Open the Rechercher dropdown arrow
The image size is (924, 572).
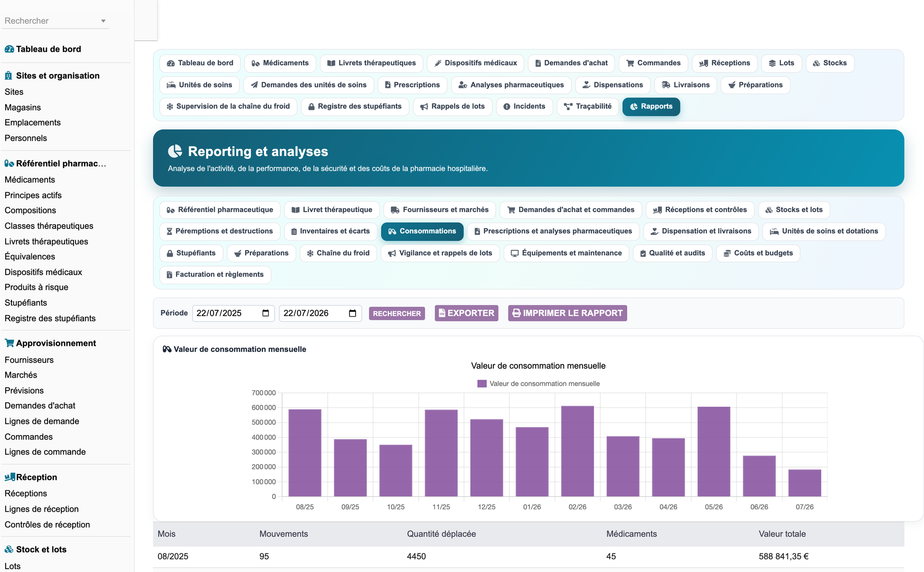[x=103, y=21]
